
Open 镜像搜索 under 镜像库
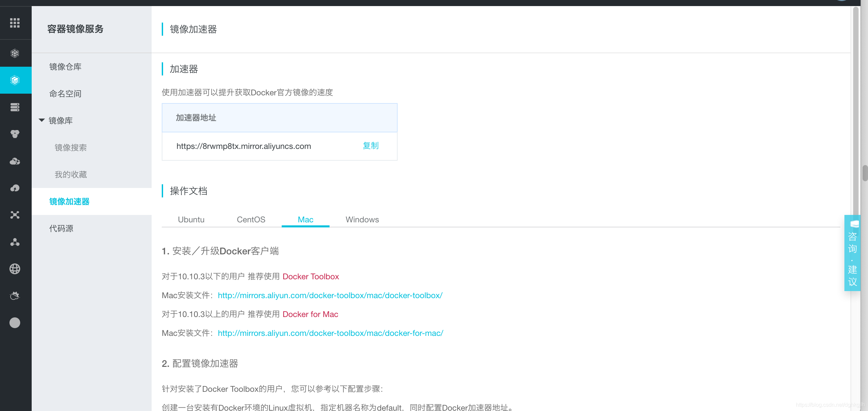pos(71,148)
